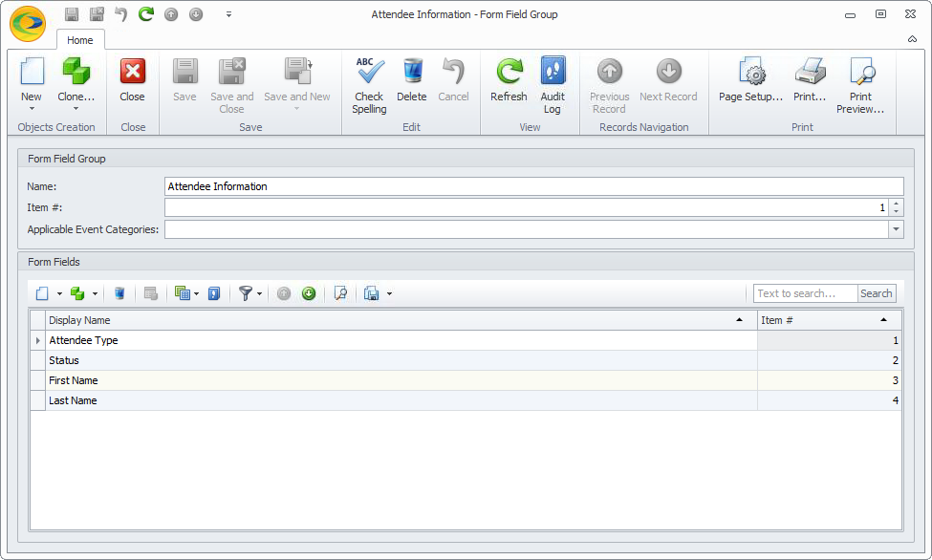This screenshot has width=932, height=560.
Task: Select the Attendee Type row
Action: point(466,340)
